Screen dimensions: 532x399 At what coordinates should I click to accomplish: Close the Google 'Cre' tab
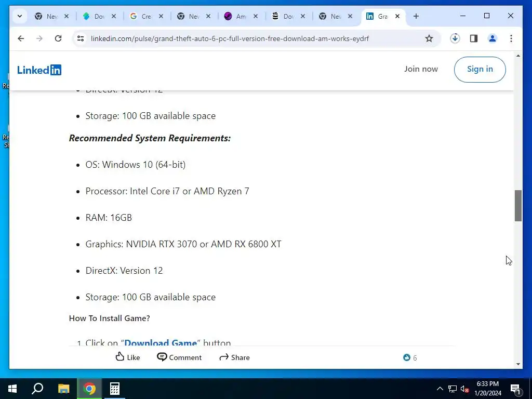point(161,16)
